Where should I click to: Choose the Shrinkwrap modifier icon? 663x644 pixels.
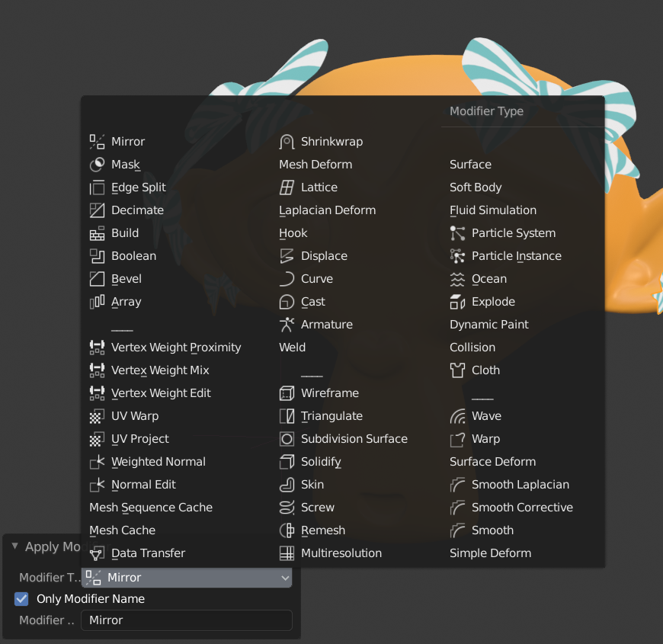coord(287,142)
